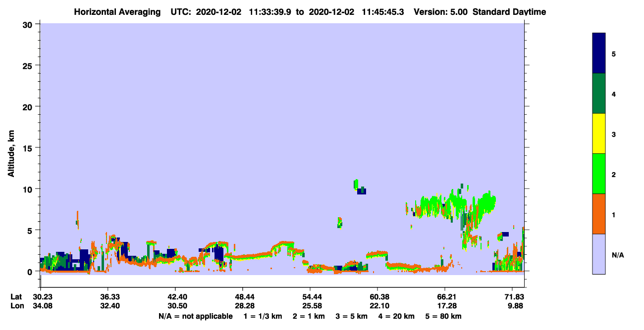
Task: Click the color bar label '3'
Action: (x=614, y=134)
